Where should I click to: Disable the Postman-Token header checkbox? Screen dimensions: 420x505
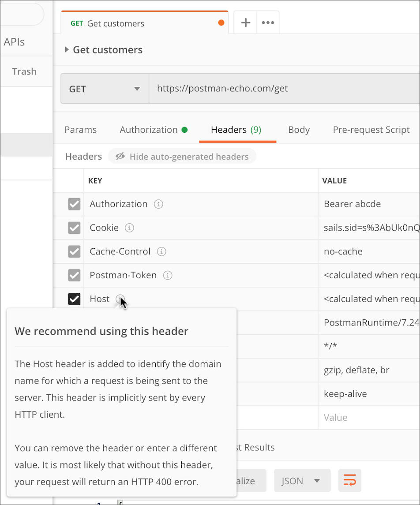pos(74,275)
